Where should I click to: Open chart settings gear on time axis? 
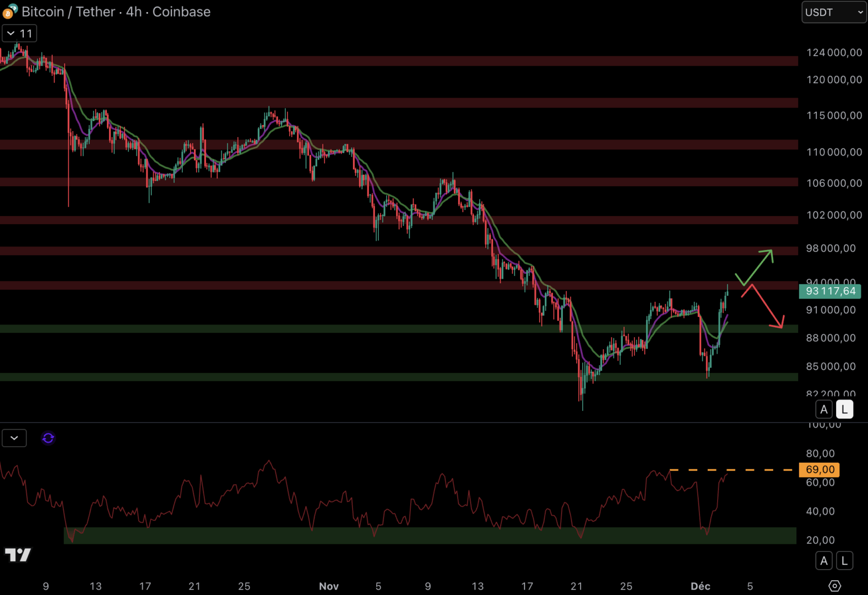point(834,586)
